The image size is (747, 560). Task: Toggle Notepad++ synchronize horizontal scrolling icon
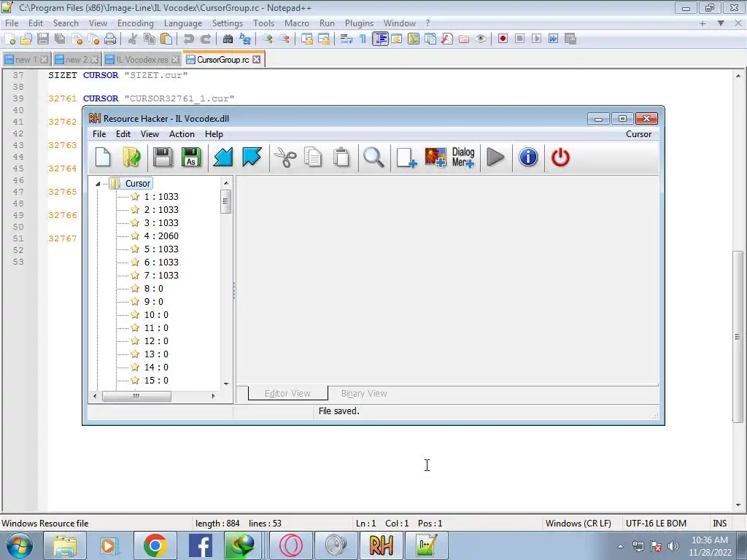pyautogui.click(x=324, y=39)
